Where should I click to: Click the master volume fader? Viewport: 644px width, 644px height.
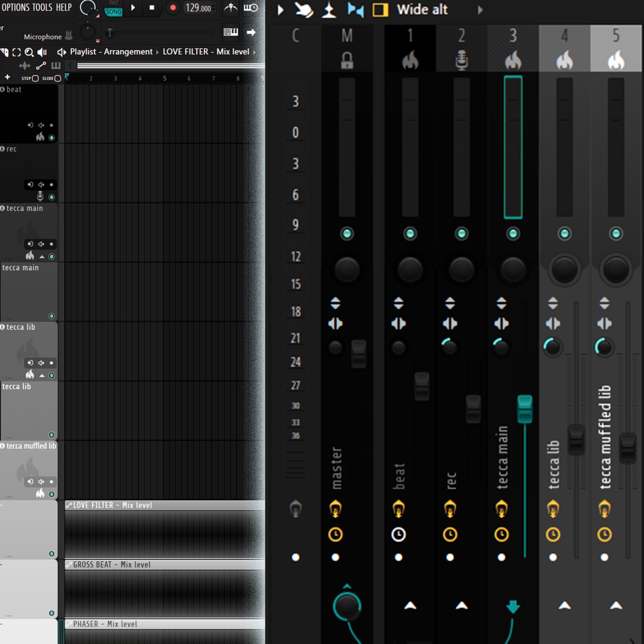(359, 354)
